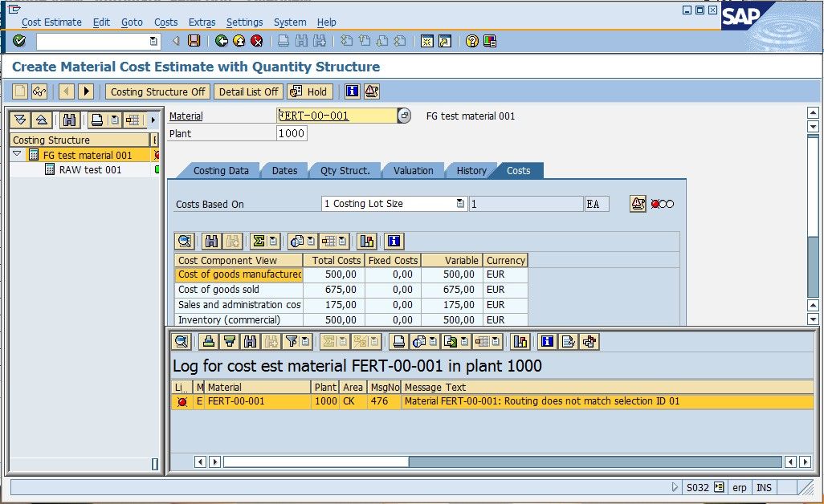Click the yellow Exit arrow icon

point(239,41)
